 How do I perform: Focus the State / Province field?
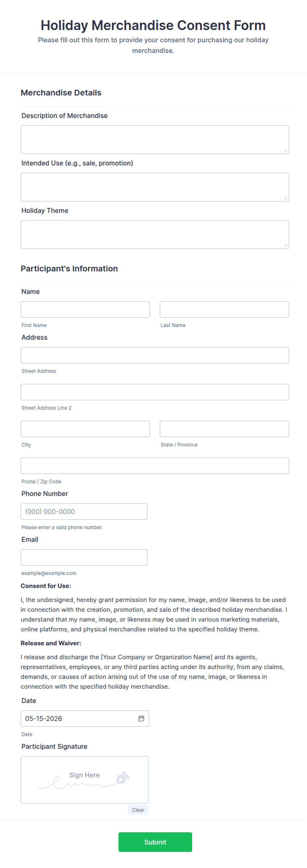pyautogui.click(x=224, y=429)
